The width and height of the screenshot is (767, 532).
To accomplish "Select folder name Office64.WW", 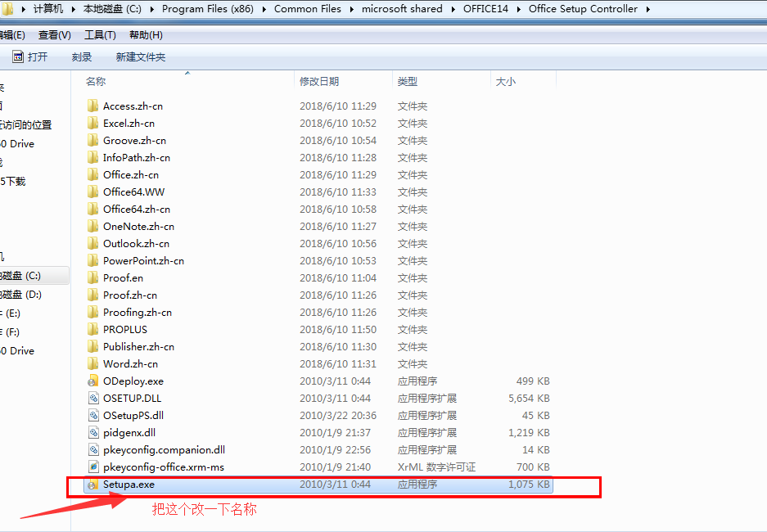I will (x=133, y=192).
